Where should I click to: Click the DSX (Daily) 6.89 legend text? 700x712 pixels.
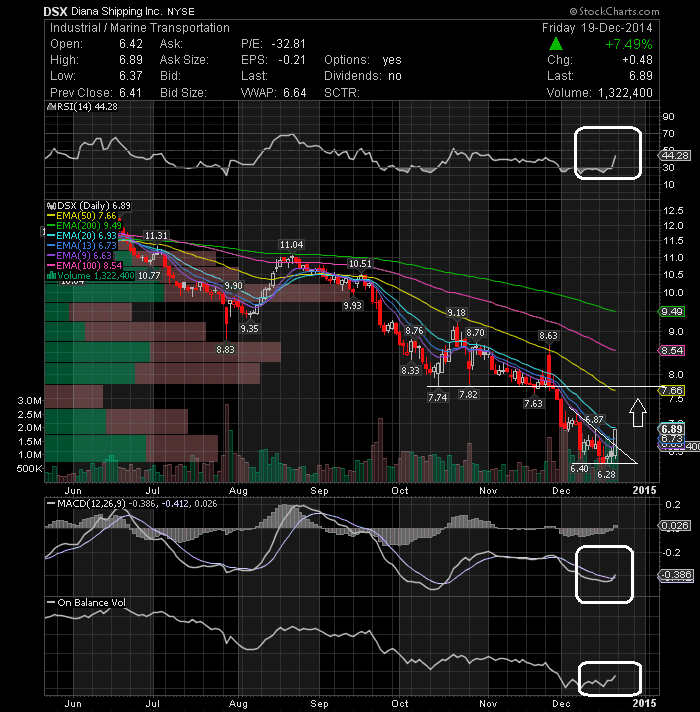point(94,206)
